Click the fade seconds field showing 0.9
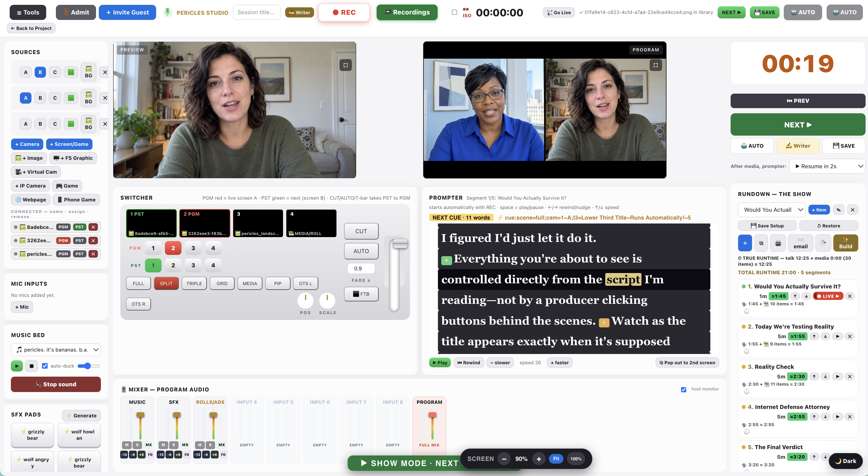The width and height of the screenshot is (868, 476). pos(361,269)
